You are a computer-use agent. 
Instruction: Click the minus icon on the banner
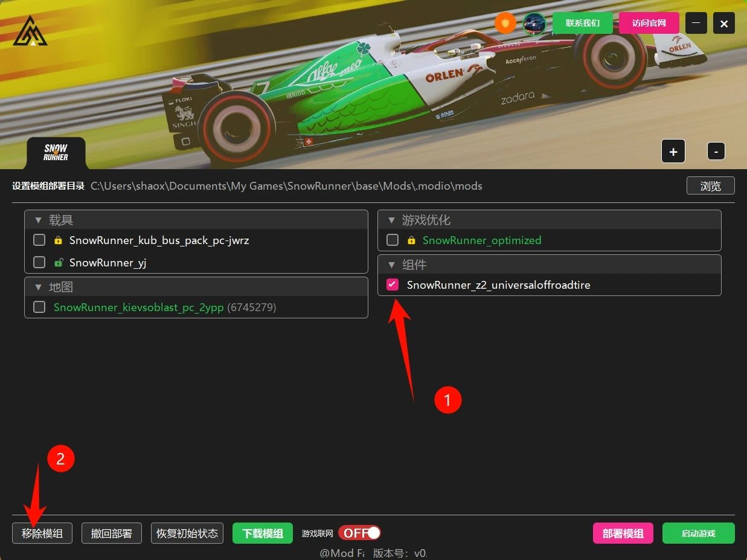click(716, 152)
